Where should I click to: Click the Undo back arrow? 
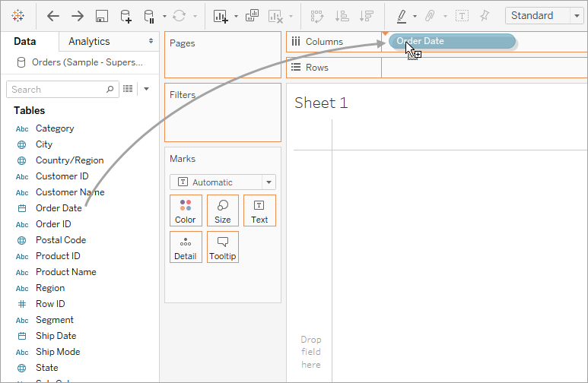pos(53,16)
